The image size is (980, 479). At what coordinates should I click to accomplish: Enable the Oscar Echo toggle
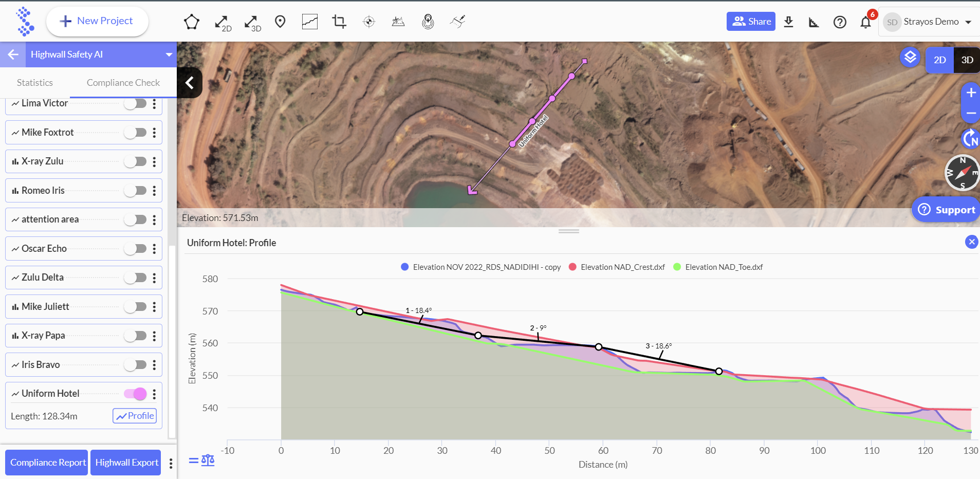coord(136,249)
